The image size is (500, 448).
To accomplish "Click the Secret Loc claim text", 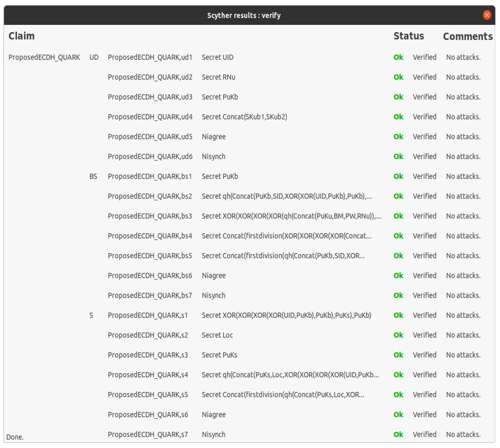I will (217, 335).
